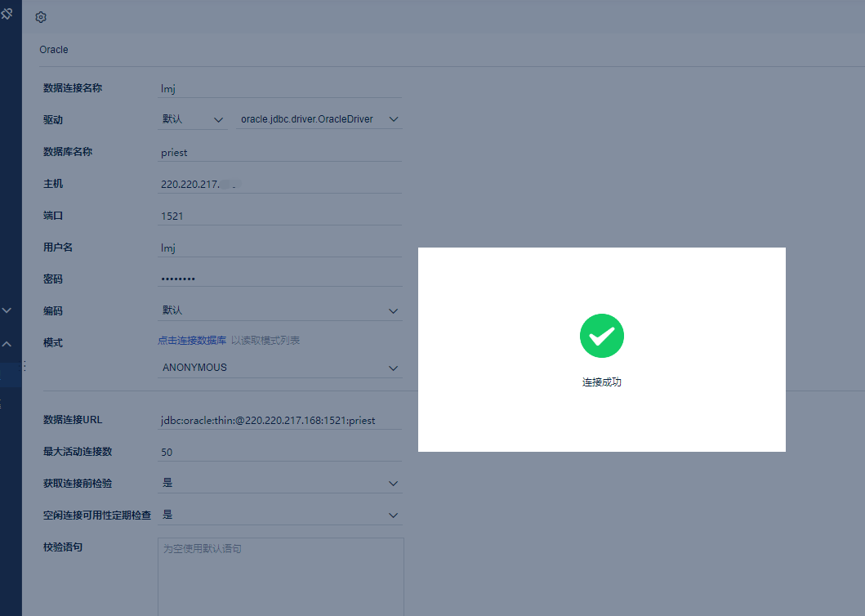The height and width of the screenshot is (616, 865).
Task: Click the 点击连接数据库 link
Action: 192,341
